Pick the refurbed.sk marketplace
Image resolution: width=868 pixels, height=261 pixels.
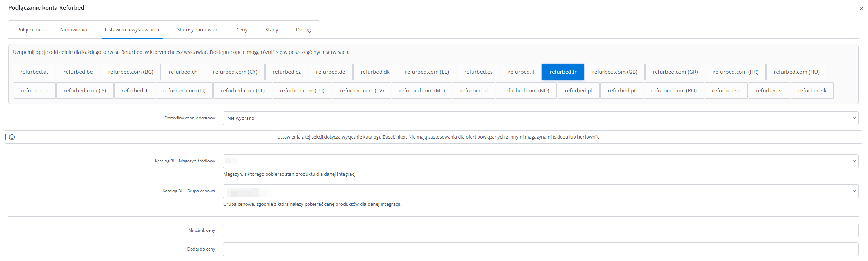tap(812, 91)
